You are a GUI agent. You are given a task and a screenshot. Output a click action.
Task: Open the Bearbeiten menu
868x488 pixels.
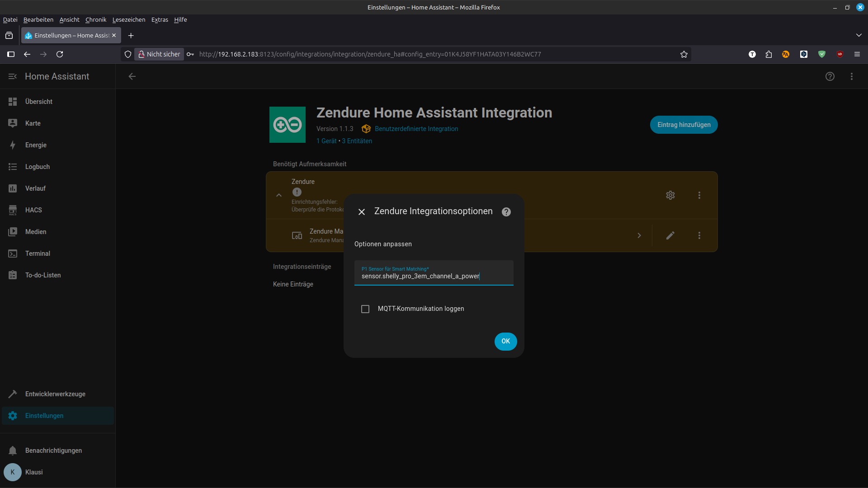tap(38, 19)
